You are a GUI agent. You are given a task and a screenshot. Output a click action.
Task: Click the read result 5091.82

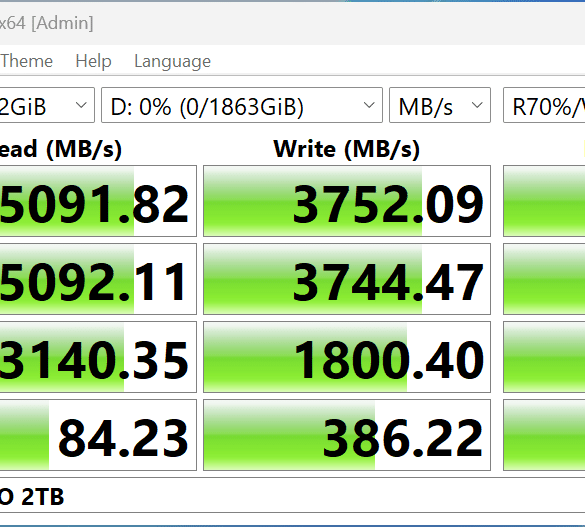[98, 201]
